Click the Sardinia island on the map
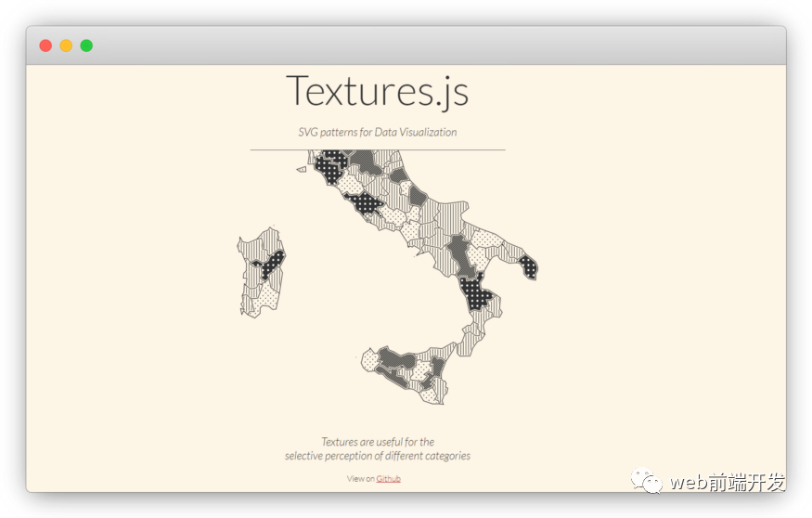The height and width of the screenshot is (518, 812). [x=262, y=273]
